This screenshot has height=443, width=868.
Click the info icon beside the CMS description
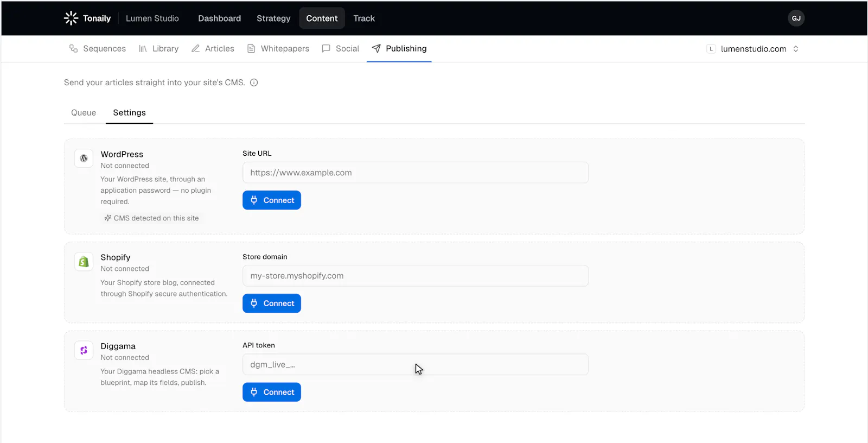coord(254,83)
